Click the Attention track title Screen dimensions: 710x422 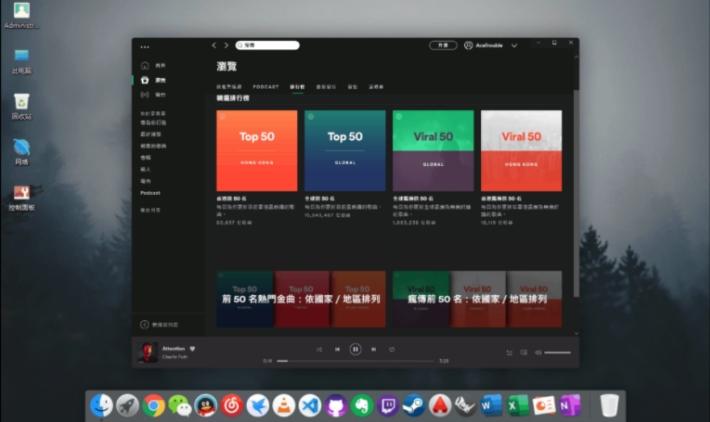[174, 349]
